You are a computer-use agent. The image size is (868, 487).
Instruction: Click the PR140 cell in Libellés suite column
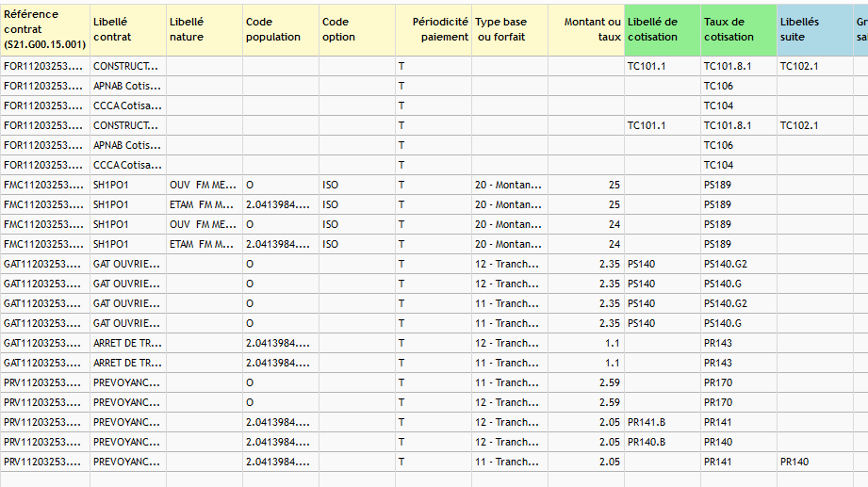[x=815, y=463]
